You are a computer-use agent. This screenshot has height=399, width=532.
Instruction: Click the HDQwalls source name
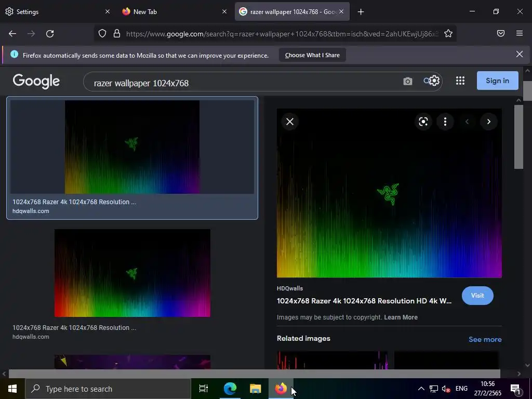[x=290, y=288]
